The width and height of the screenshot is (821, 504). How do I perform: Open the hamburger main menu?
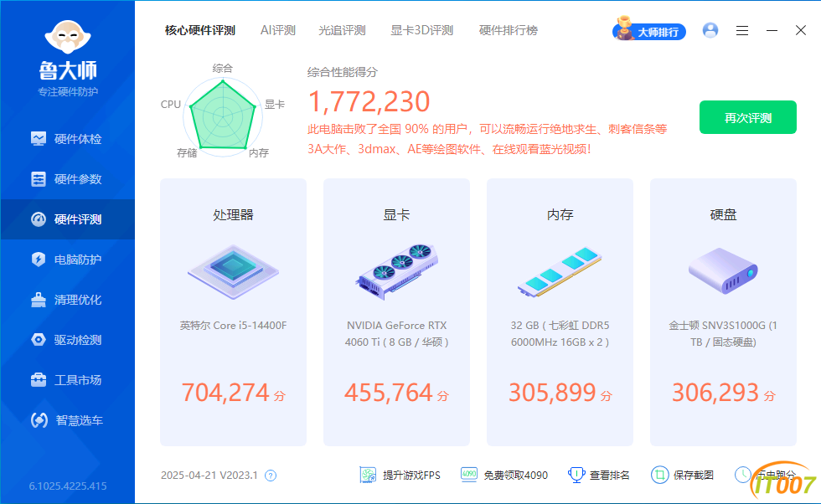(x=742, y=31)
